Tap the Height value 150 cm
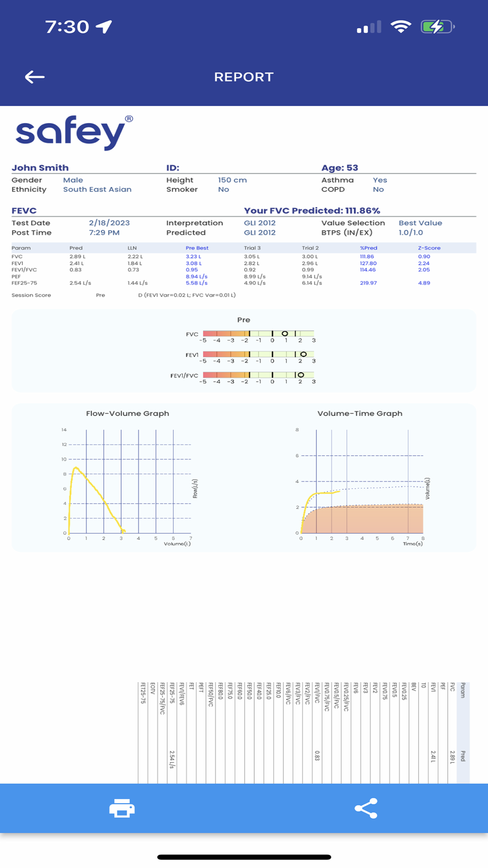Screen dimensions: 488x868 (232, 180)
